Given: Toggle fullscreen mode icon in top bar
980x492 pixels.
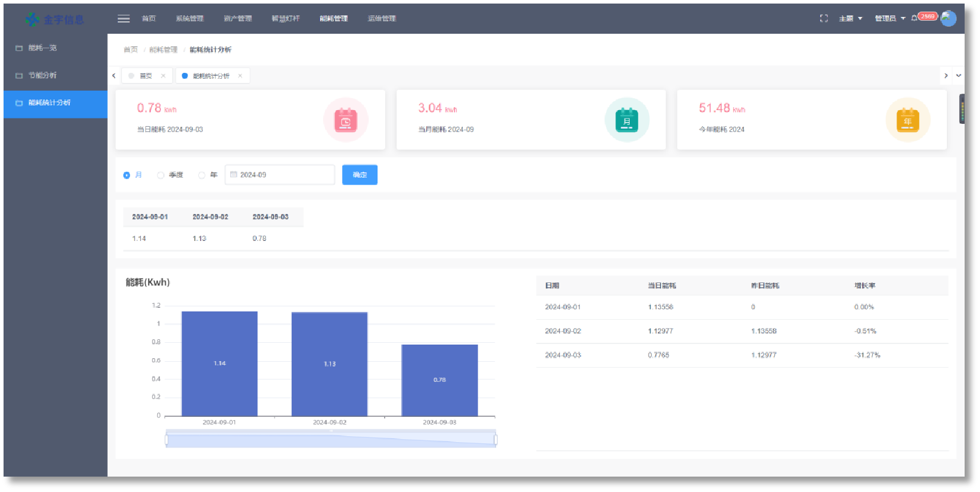Looking at the screenshot, I should (x=824, y=18).
